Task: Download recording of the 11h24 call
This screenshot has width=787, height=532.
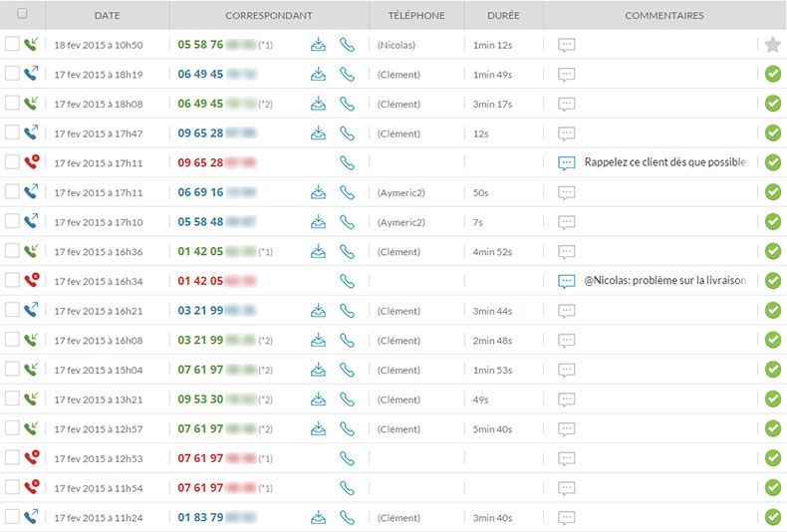Action: pyautogui.click(x=318, y=517)
